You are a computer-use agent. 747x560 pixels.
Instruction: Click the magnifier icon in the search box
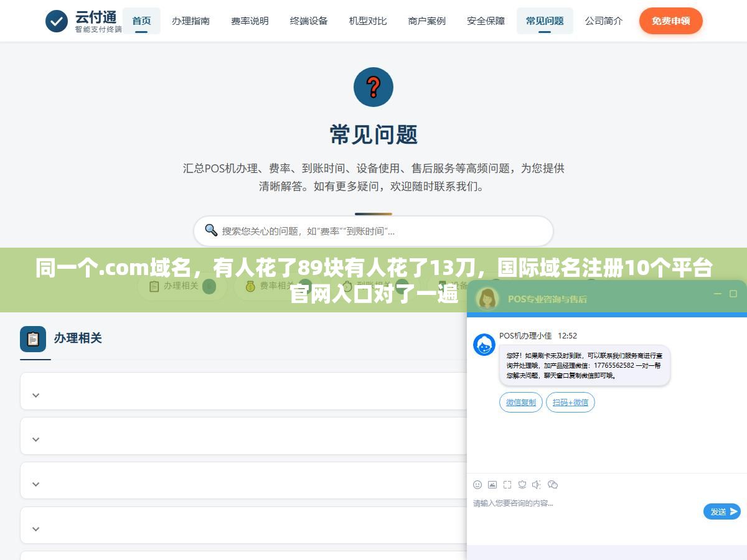pos(211,230)
